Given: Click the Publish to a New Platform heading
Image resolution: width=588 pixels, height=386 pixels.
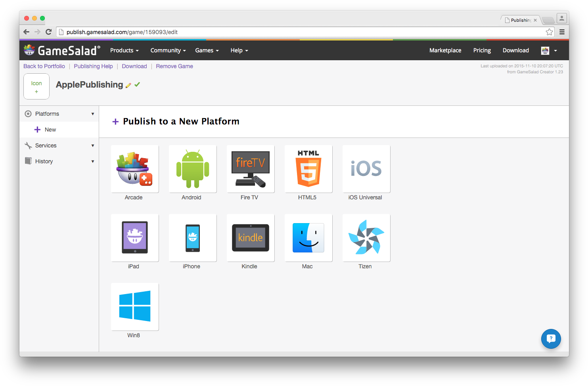Looking at the screenshot, I should click(181, 121).
